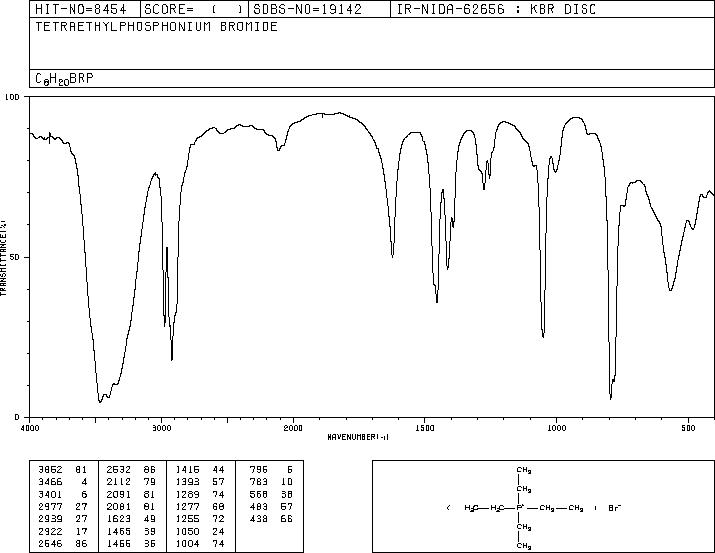The height and width of the screenshot is (553, 715).
Task: Click the 1000 wavenumber axis tick label
Action: click(x=556, y=428)
